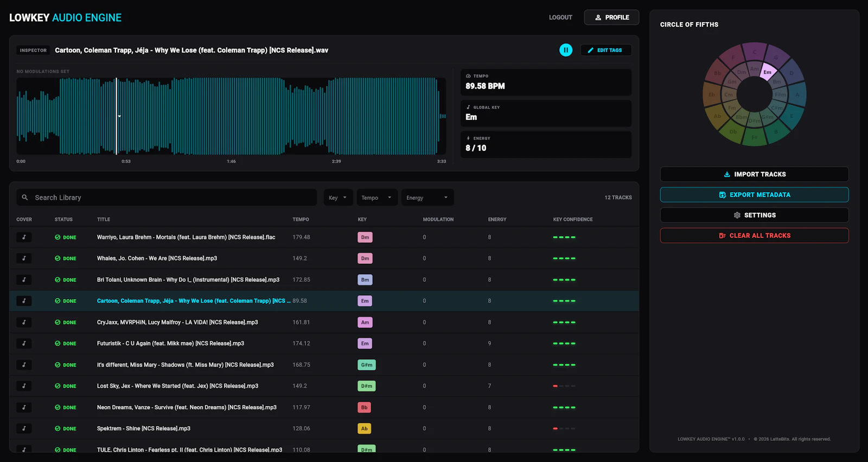Sort by the Tempo column header
This screenshot has height=462, width=868.
301,219
